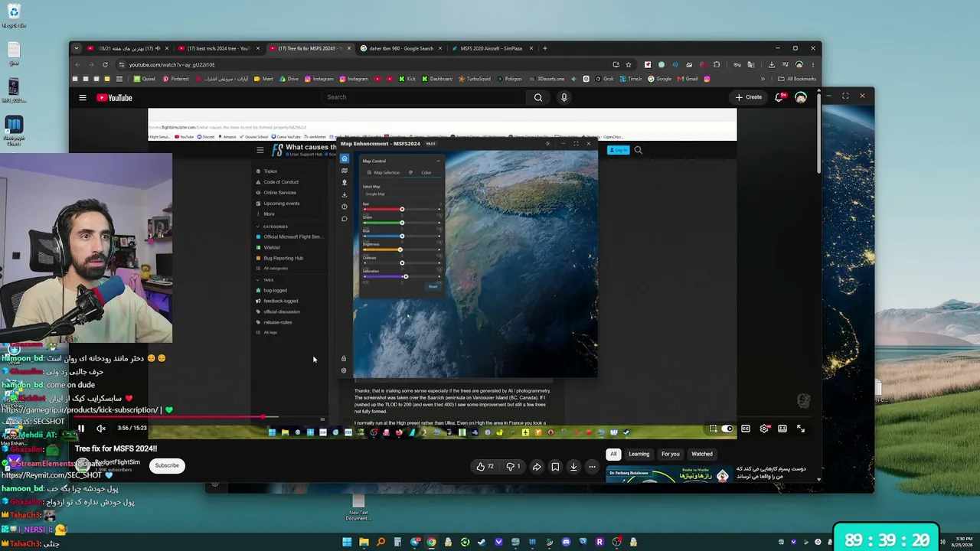
Task: Open YouTube notifications bell
Action: [x=779, y=97]
